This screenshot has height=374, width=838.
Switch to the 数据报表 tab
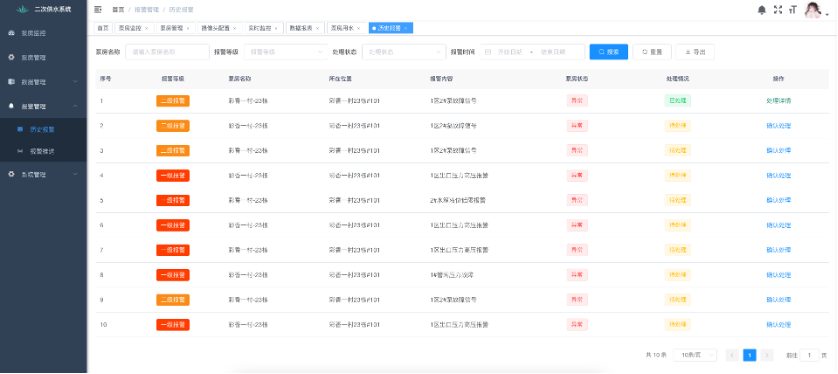pyautogui.click(x=301, y=28)
